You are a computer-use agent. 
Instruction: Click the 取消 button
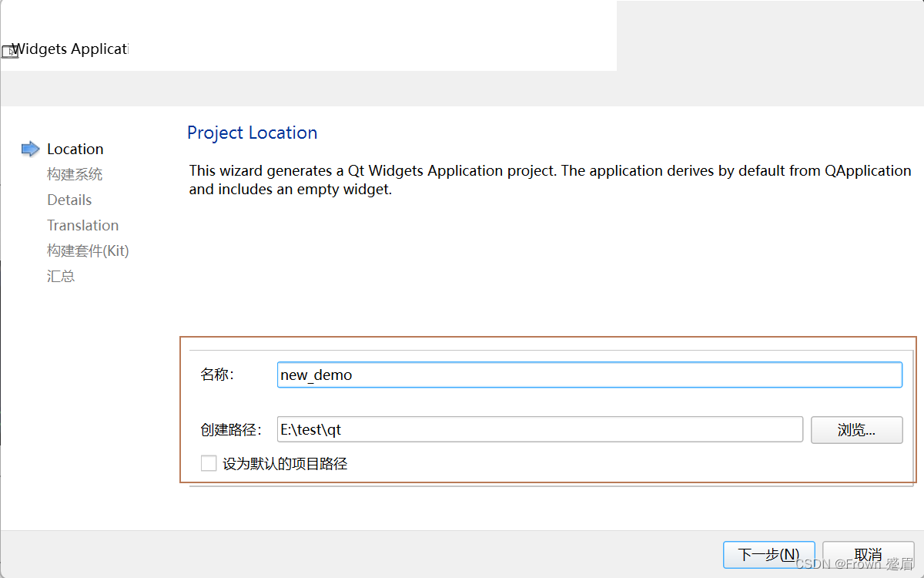[868, 555]
